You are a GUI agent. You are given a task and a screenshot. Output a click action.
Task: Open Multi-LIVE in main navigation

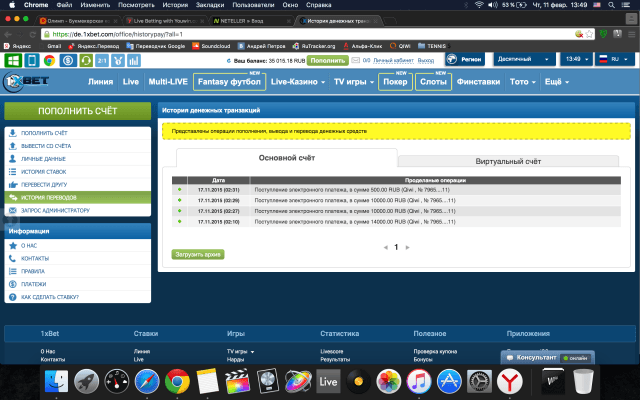tap(168, 82)
